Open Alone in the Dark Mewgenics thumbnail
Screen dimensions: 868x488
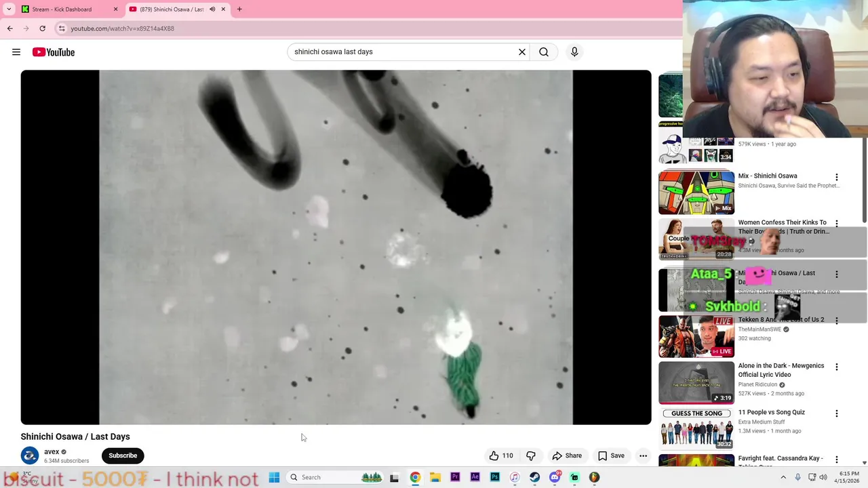coord(696,382)
